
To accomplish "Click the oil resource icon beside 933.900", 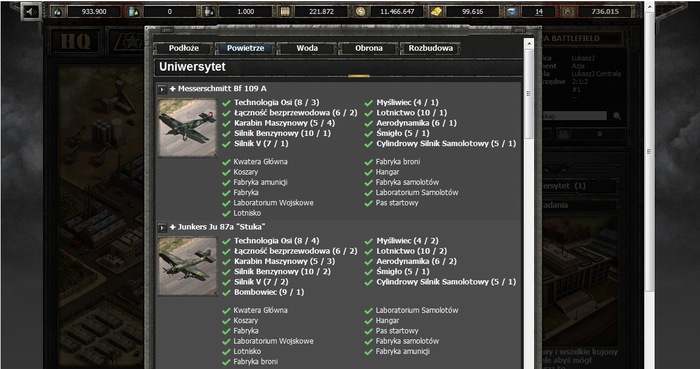I will pyautogui.click(x=57, y=12).
